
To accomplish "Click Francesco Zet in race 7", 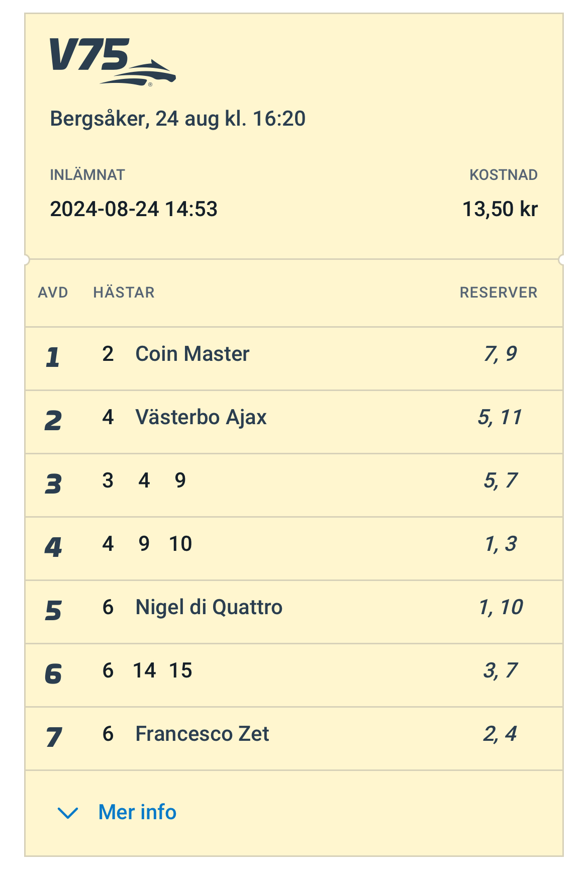I will 202,734.
